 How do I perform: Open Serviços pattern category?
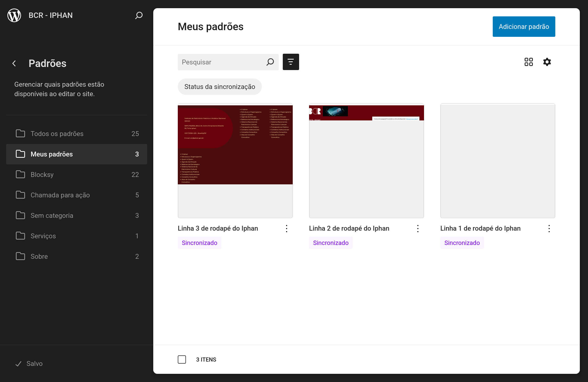pyautogui.click(x=77, y=236)
